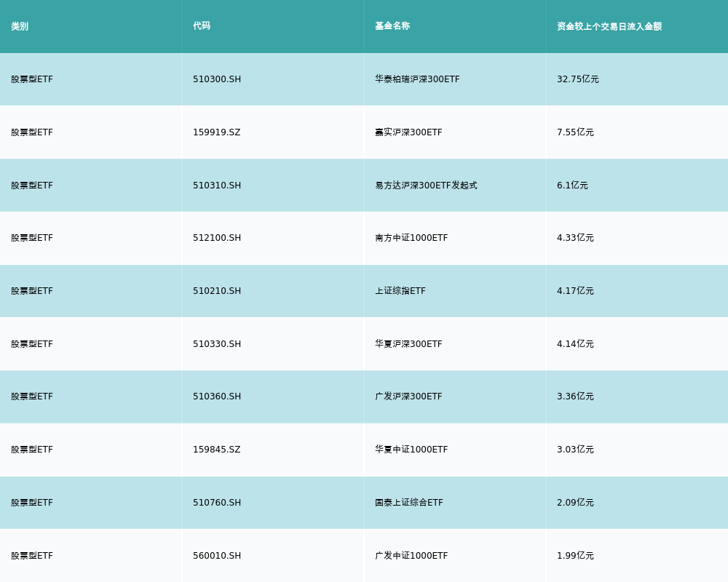Click the 基金名称 column header

tap(392, 26)
